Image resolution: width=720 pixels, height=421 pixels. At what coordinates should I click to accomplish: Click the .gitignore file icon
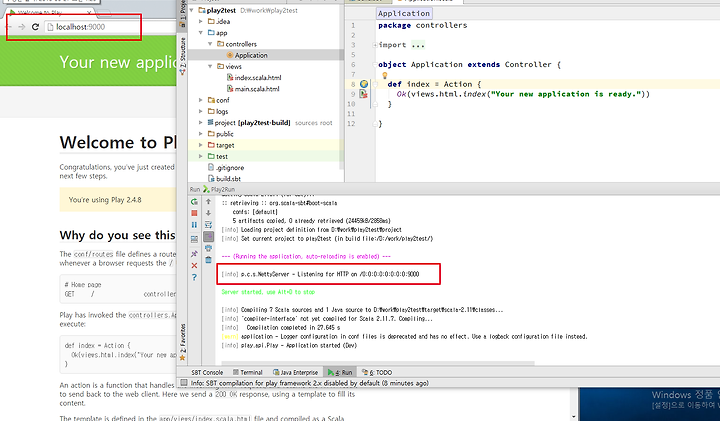point(211,168)
